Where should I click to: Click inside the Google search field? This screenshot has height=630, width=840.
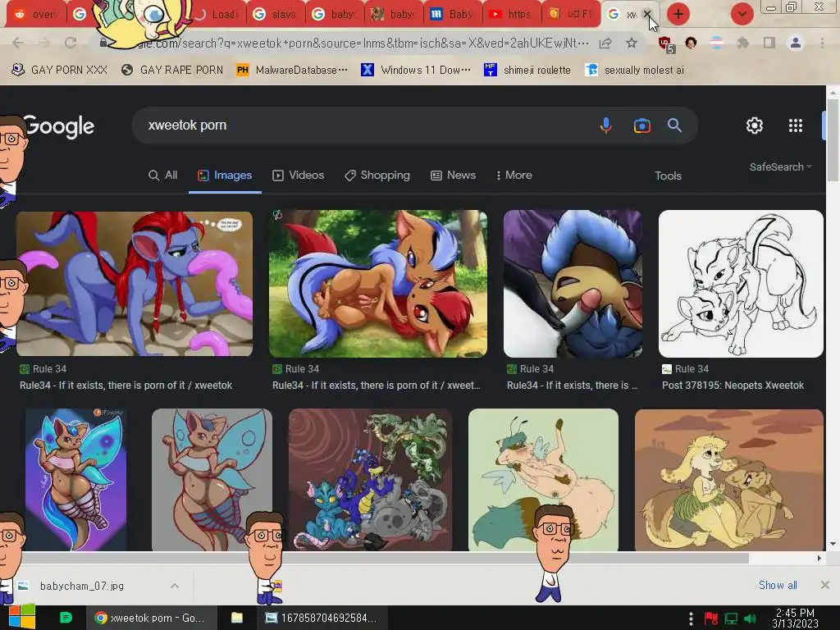click(x=370, y=126)
